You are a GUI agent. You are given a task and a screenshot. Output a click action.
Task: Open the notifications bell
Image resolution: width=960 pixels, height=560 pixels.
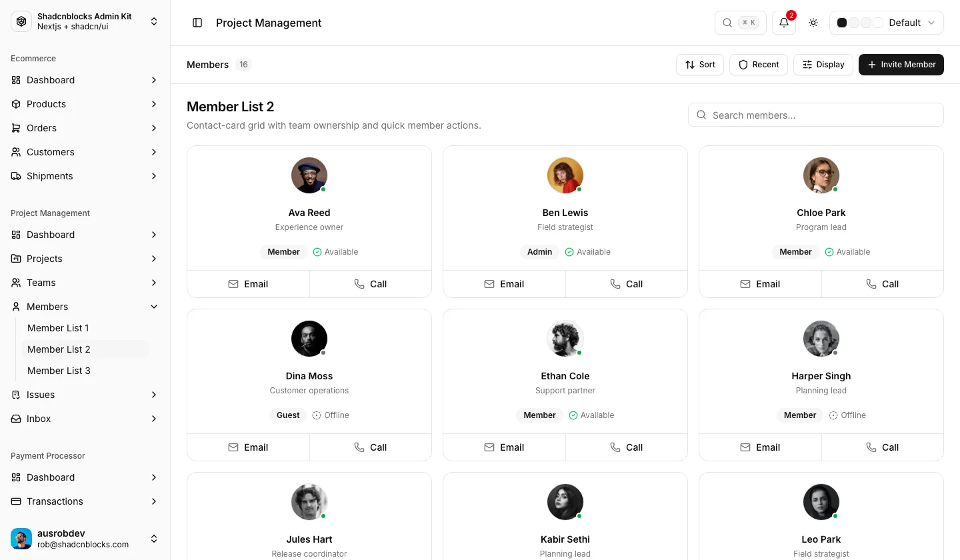coord(784,23)
